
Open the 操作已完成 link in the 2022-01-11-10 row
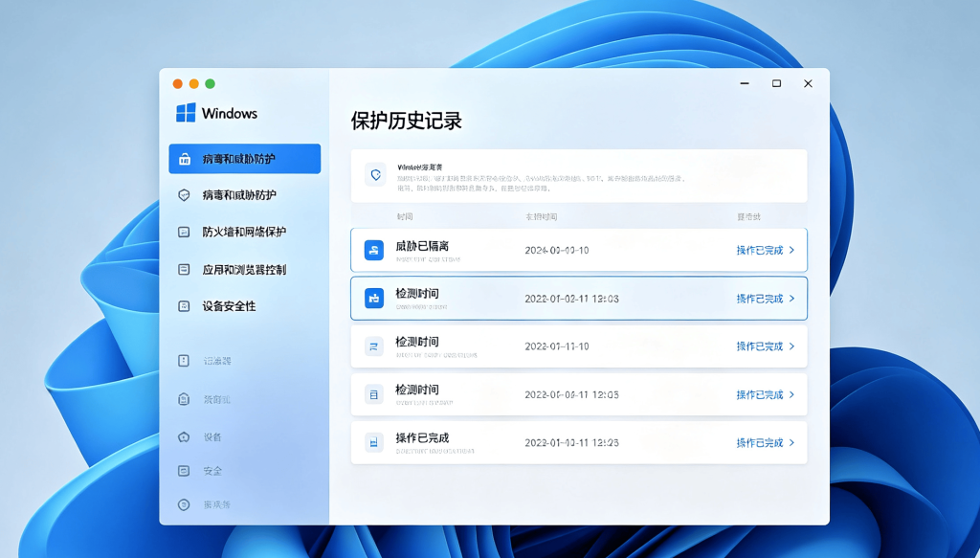click(x=759, y=346)
